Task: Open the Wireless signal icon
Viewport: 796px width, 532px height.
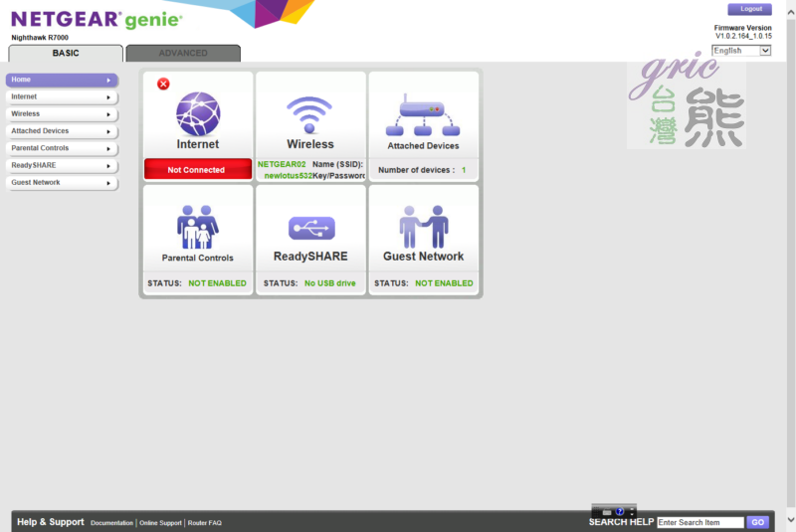Action: 309,114
